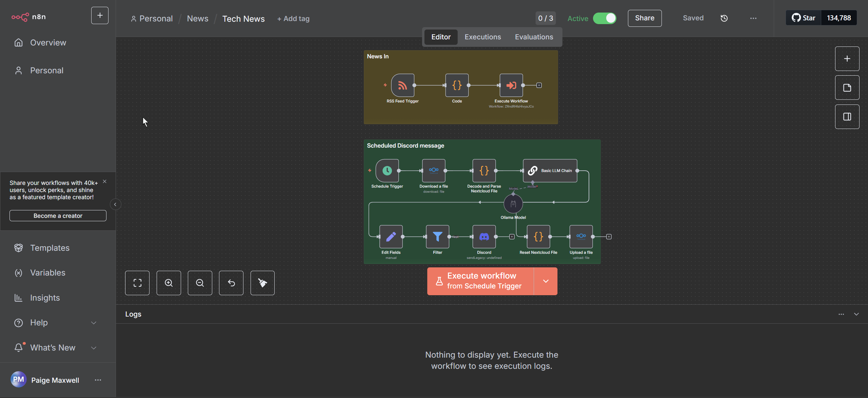Open Execute workflow trigger dropdown arrow

pyautogui.click(x=546, y=281)
